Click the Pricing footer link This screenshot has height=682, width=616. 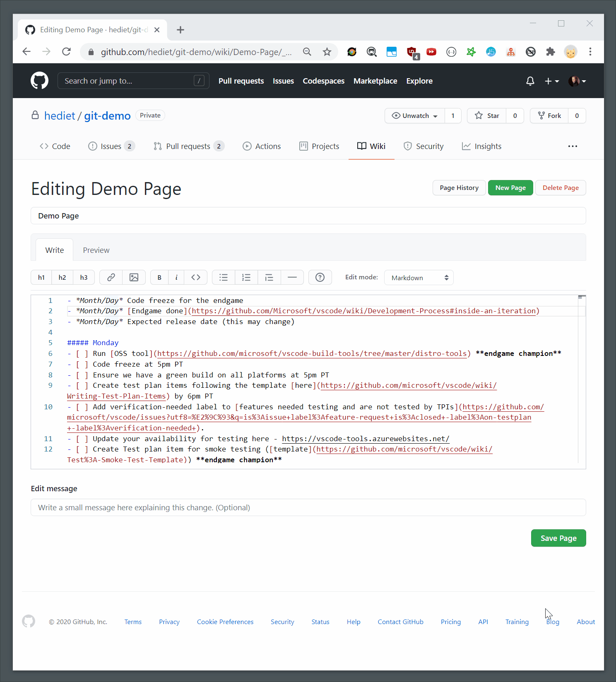pyautogui.click(x=451, y=622)
